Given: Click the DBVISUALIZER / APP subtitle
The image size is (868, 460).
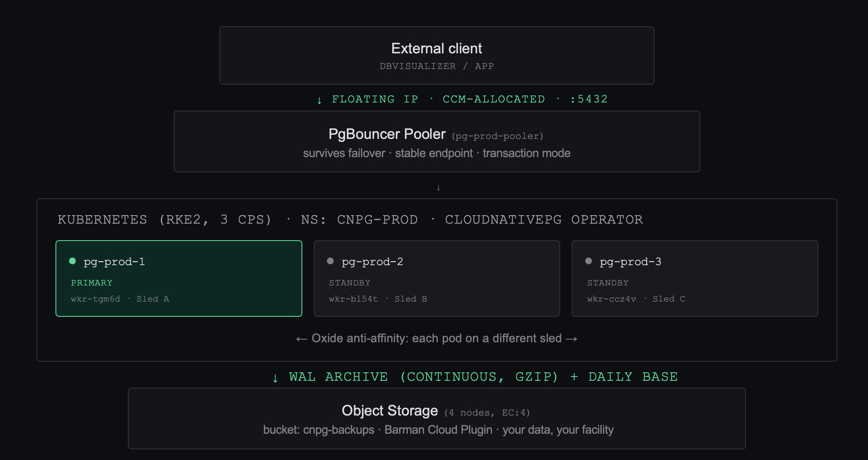Looking at the screenshot, I should click(x=437, y=66).
